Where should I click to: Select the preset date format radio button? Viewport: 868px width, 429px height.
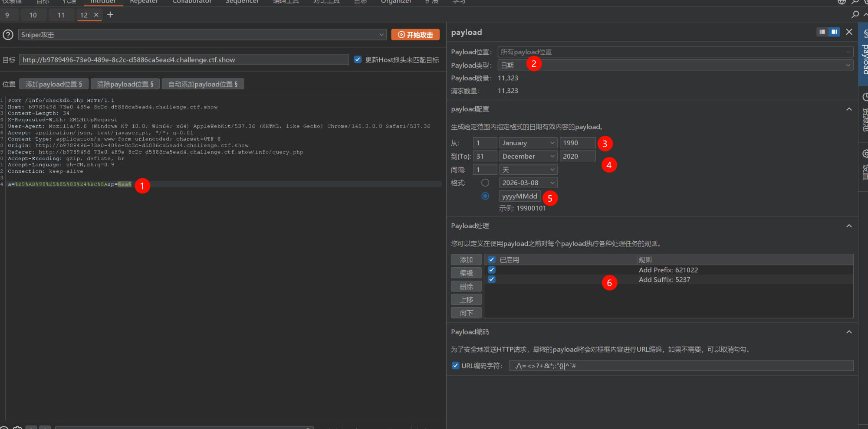point(485,183)
